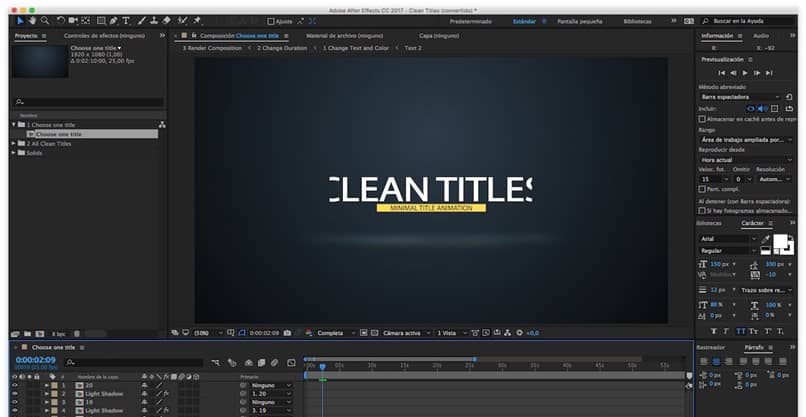Open '1 Vista' layout dropdown
This screenshot has height=417, width=806.
pyautogui.click(x=451, y=333)
